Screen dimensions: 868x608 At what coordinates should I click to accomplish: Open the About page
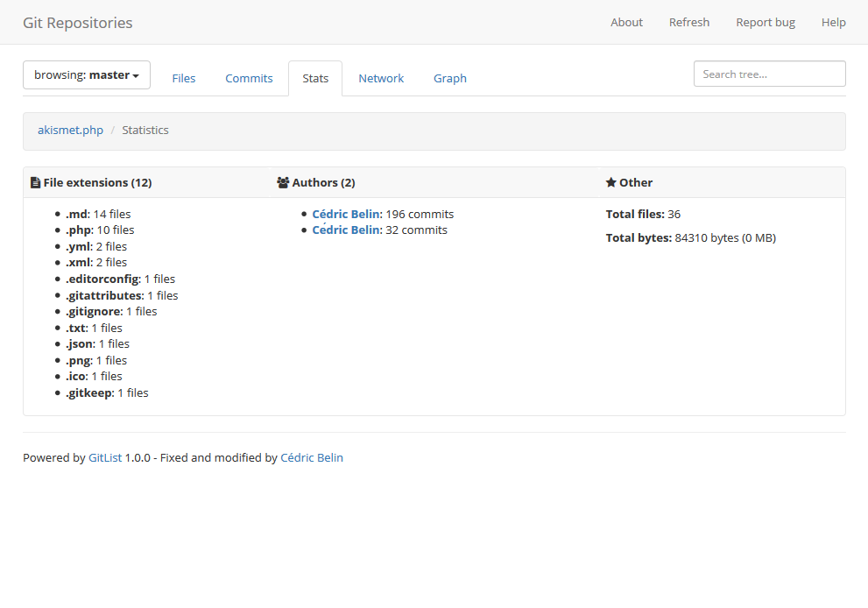(x=626, y=22)
